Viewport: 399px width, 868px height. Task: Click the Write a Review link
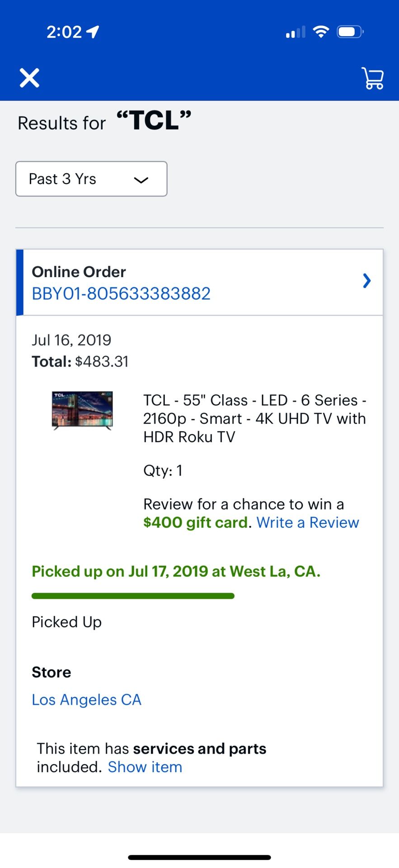(308, 523)
